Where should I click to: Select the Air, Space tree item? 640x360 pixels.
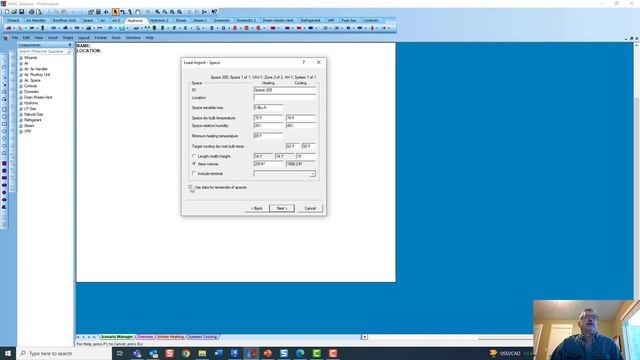coord(32,80)
